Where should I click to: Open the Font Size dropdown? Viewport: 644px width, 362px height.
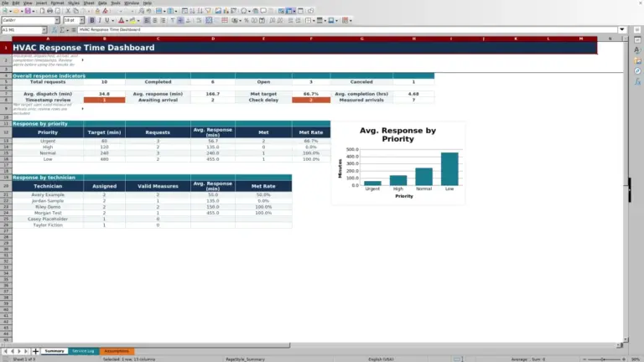click(81, 20)
